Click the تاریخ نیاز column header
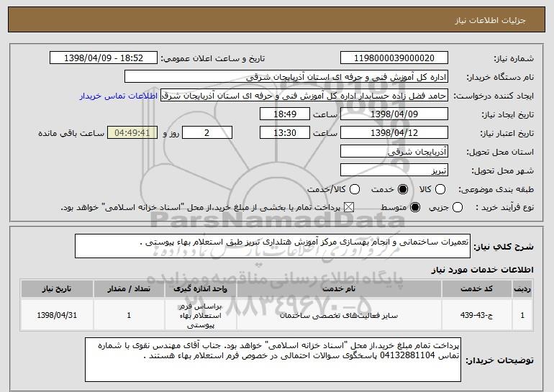 57,289
